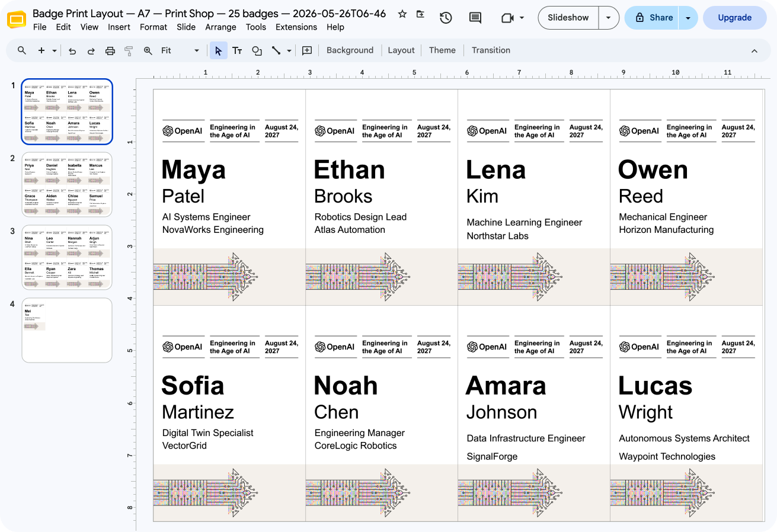Click the search menus magnifier icon
The height and width of the screenshot is (532, 777).
pyautogui.click(x=22, y=50)
